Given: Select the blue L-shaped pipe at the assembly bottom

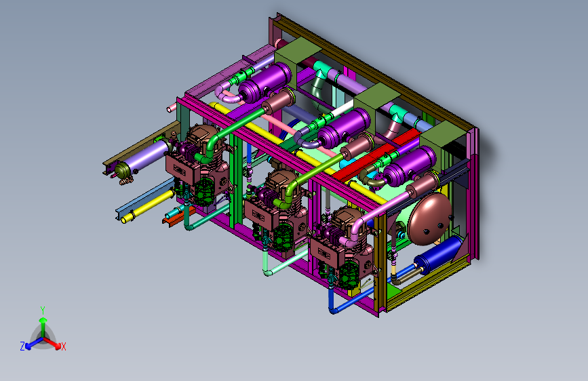Looking at the screenshot, I should click(349, 301).
